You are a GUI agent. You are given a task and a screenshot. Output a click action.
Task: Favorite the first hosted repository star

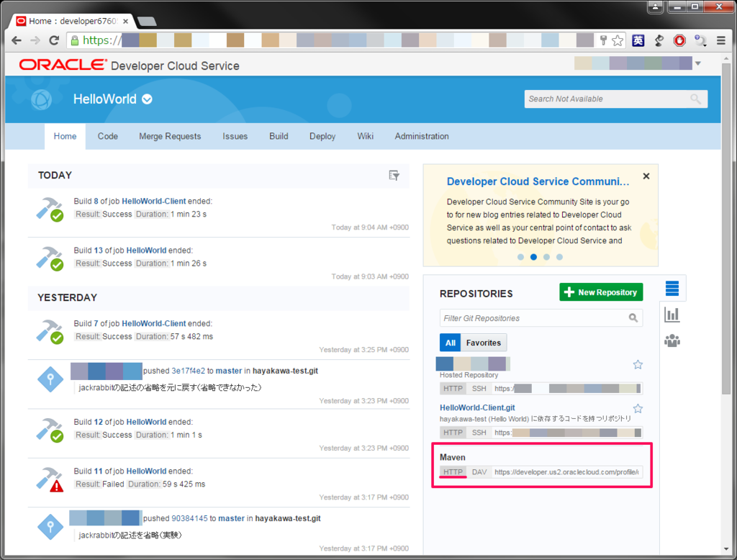click(638, 364)
